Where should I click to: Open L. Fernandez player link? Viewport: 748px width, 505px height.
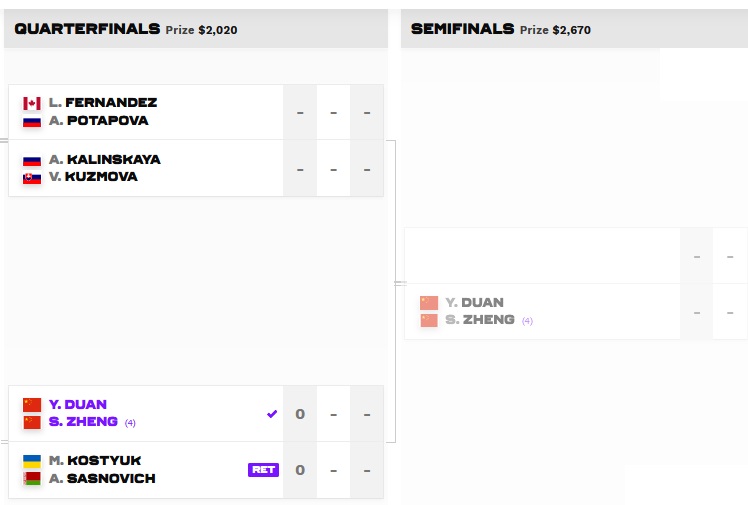click(x=102, y=103)
